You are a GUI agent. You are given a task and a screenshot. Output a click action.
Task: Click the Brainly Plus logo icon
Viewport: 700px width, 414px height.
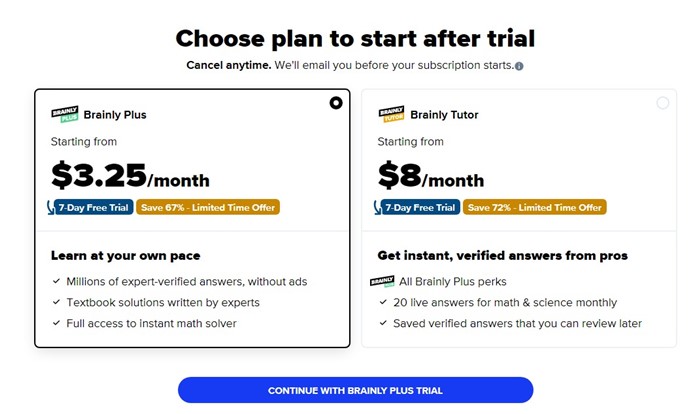(64, 114)
